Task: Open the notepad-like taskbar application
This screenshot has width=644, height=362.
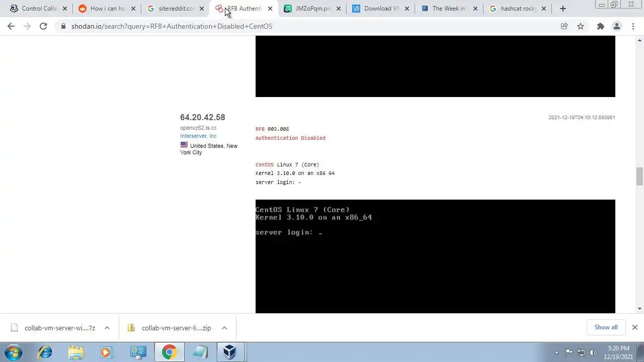Action: 200,352
